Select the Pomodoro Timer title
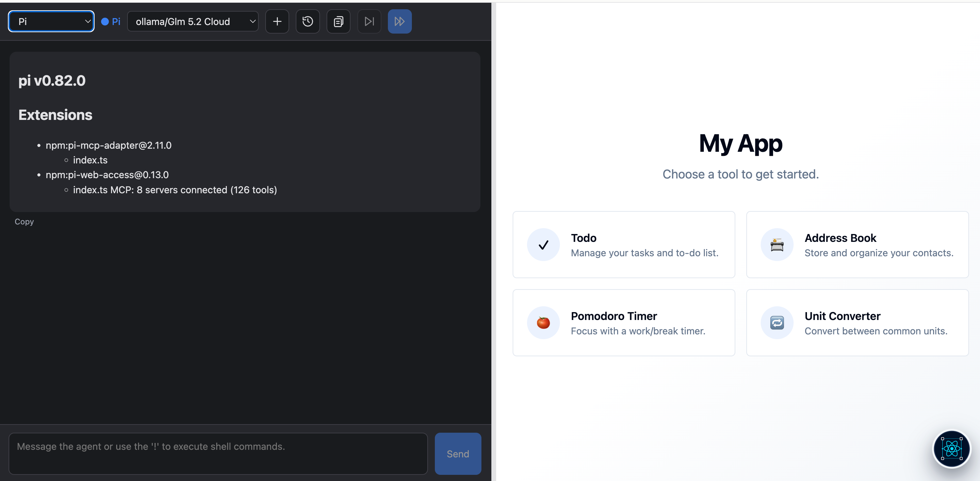This screenshot has width=980, height=481. pos(614,316)
